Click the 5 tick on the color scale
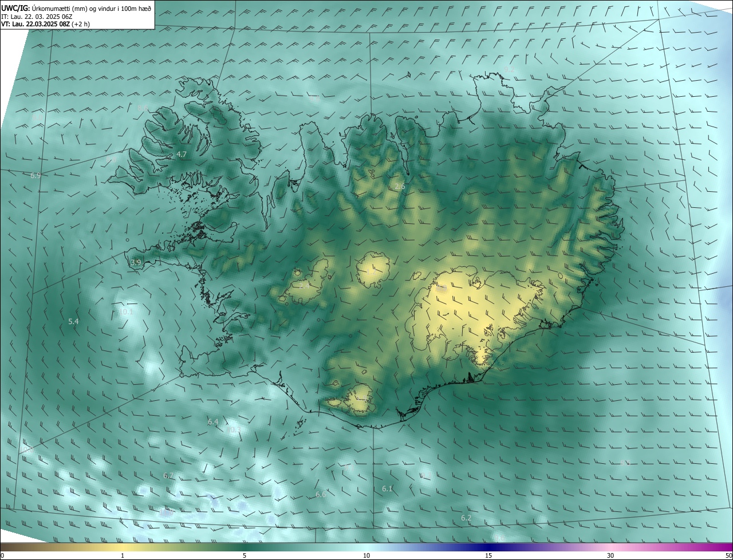 245,556
